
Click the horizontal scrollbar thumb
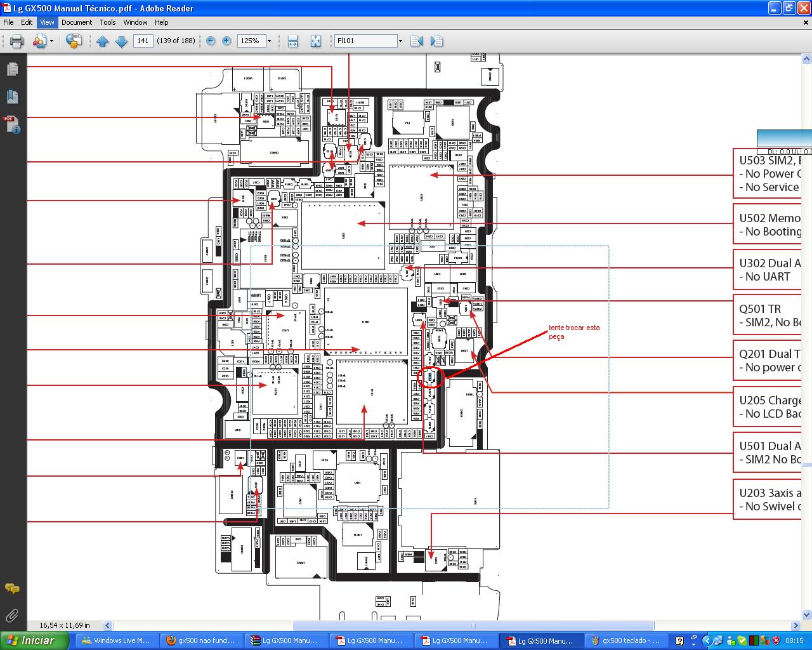click(473, 625)
